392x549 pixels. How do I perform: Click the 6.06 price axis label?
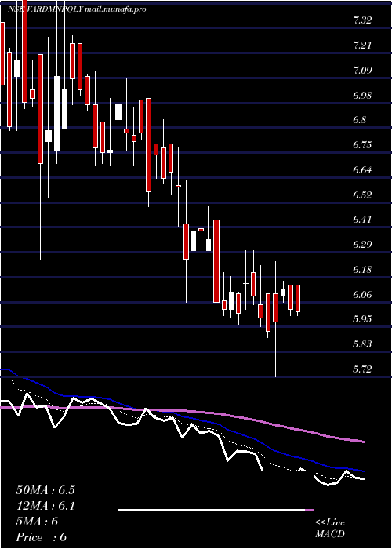362,294
